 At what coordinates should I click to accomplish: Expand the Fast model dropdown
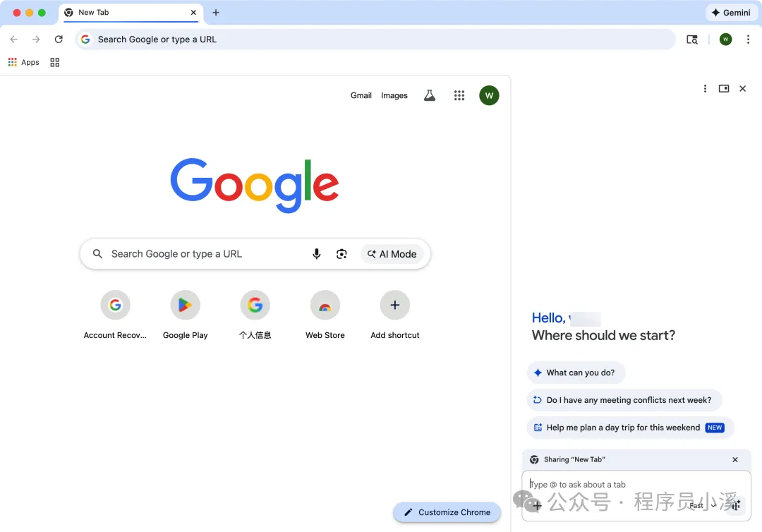tap(703, 506)
